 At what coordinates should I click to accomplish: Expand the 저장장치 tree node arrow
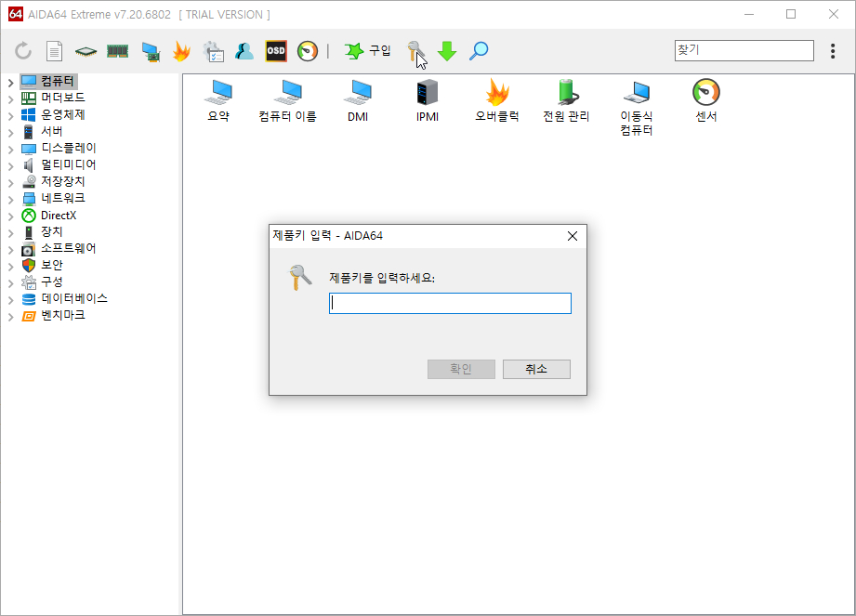coord(10,183)
